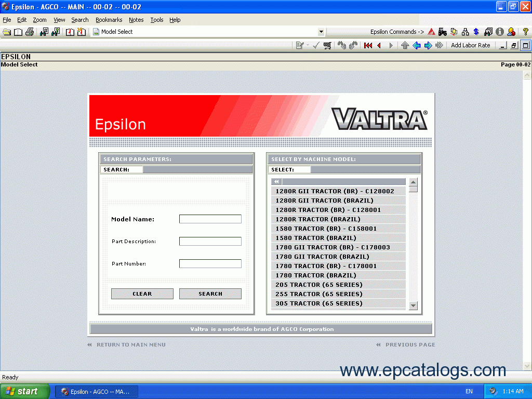Open the Tools menu
This screenshot has width=532, height=399.
click(157, 20)
